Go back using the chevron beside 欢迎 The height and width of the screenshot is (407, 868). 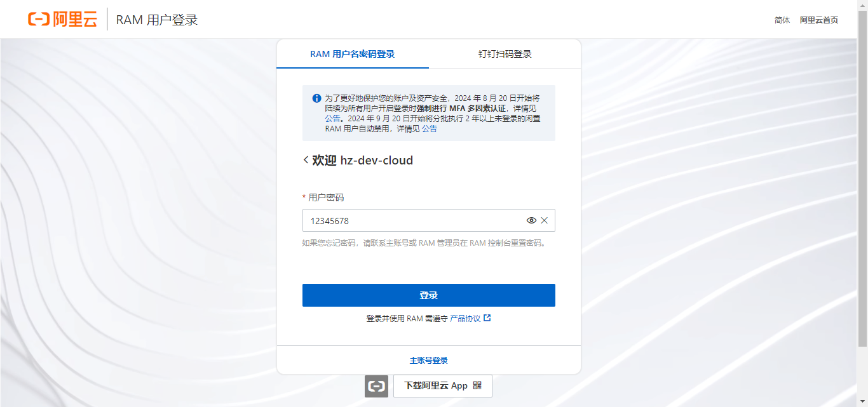click(306, 161)
